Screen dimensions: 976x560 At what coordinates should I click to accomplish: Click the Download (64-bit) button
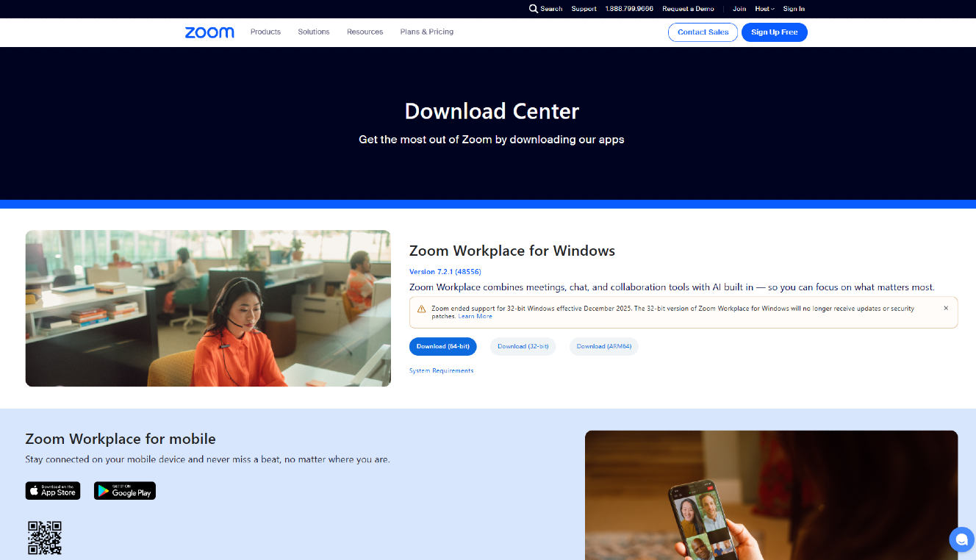click(x=443, y=346)
